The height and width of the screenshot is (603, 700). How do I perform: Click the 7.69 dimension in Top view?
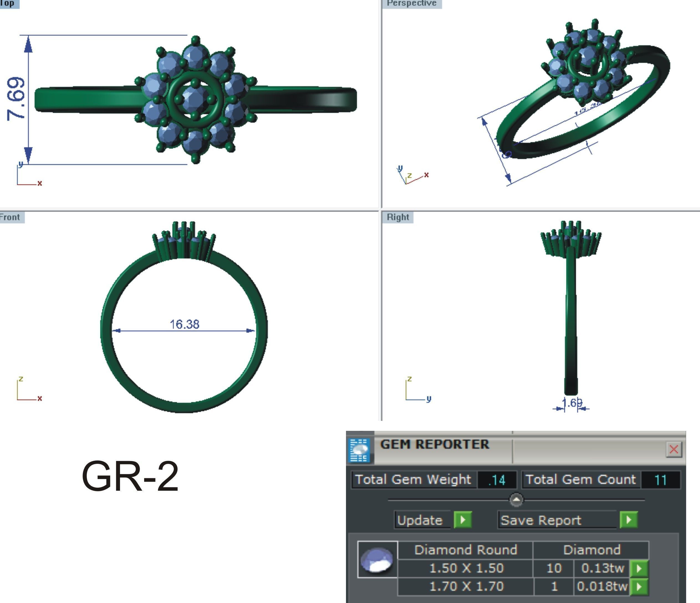[x=16, y=99]
